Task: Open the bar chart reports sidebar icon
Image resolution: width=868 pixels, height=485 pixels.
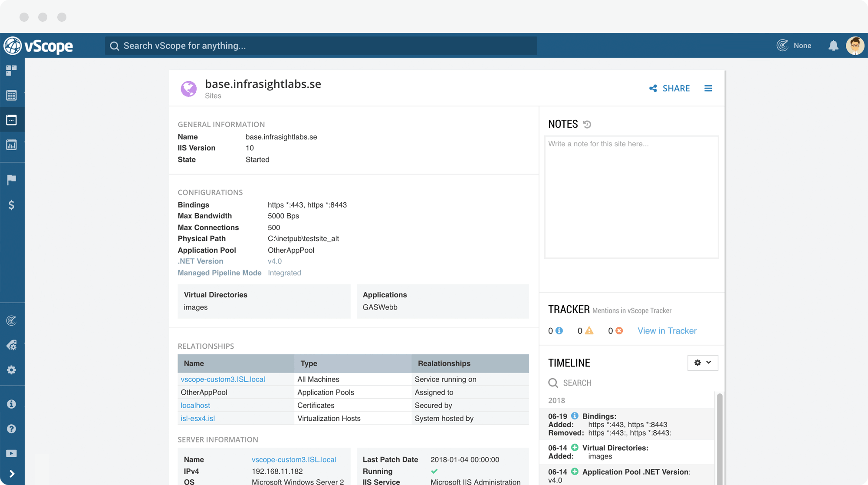Action: coord(12,145)
